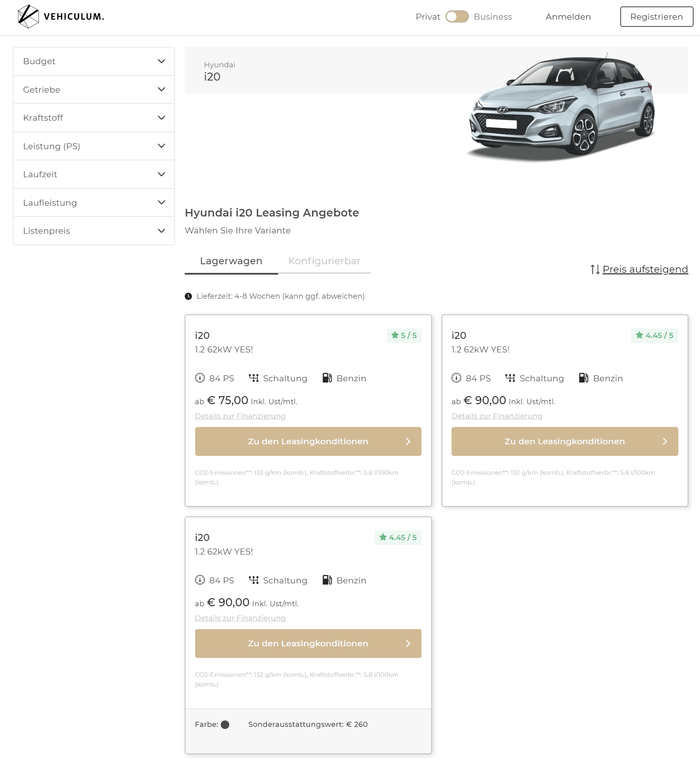This screenshot has height=759, width=700.
Task: Expand the Kraftstoff filter
Action: coord(94,118)
